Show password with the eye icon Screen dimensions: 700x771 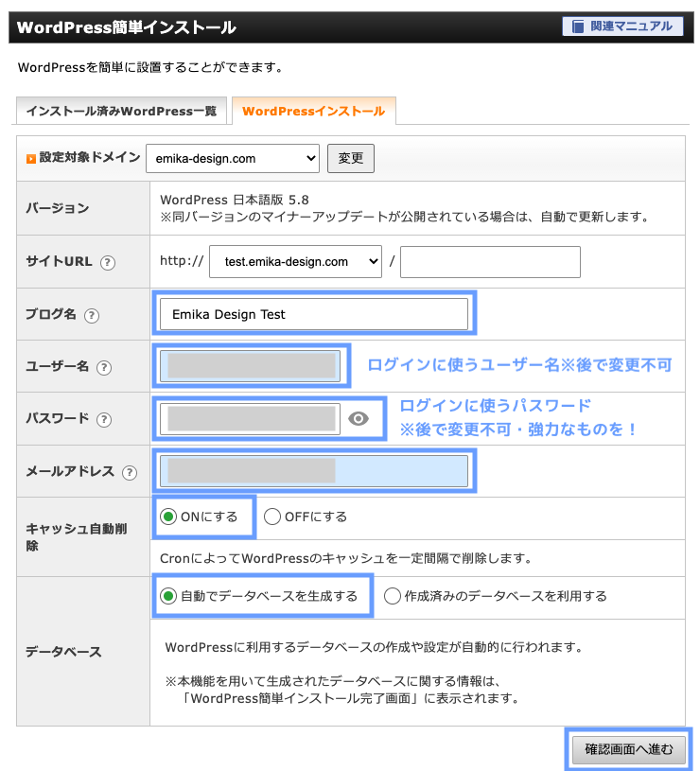coord(358,419)
